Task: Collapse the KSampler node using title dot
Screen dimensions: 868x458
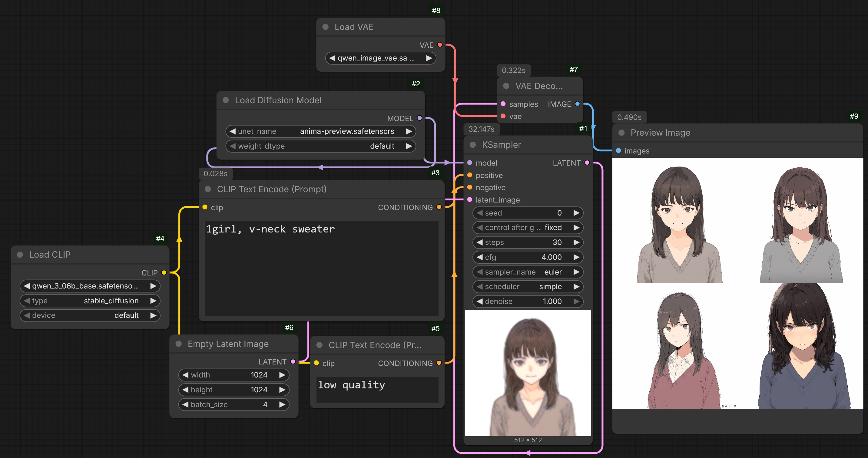Action: 473,145
